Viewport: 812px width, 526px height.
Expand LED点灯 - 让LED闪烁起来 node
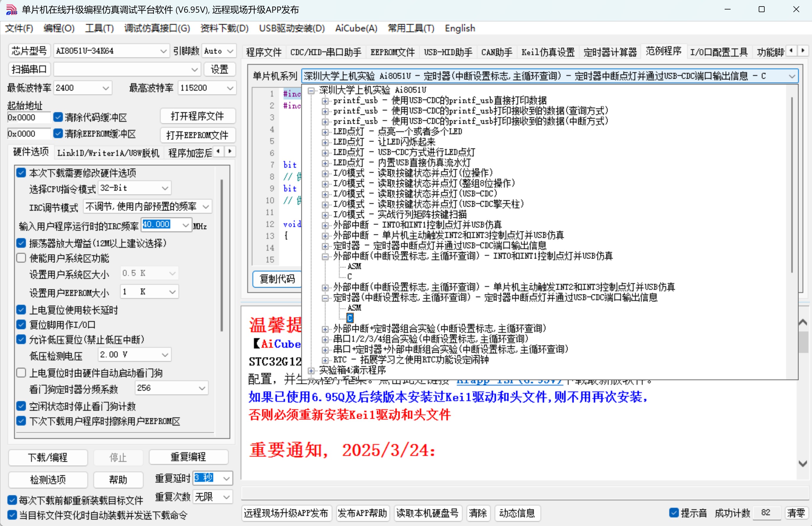325,142
